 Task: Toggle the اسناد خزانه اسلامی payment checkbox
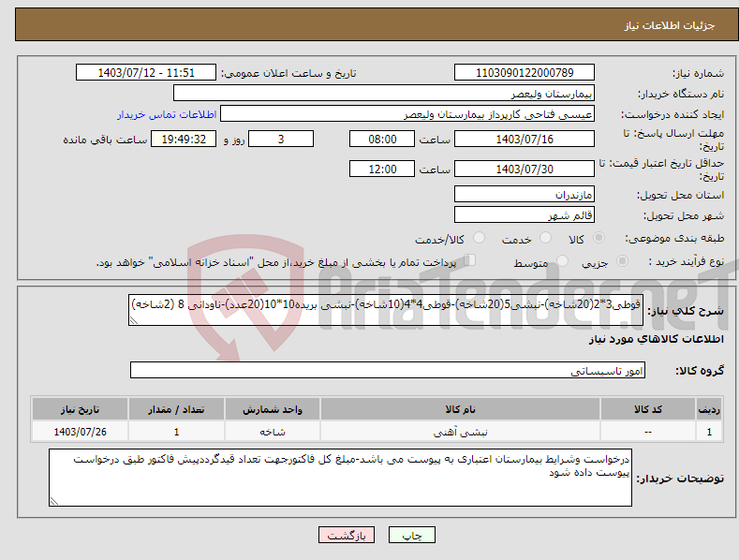click(x=469, y=260)
